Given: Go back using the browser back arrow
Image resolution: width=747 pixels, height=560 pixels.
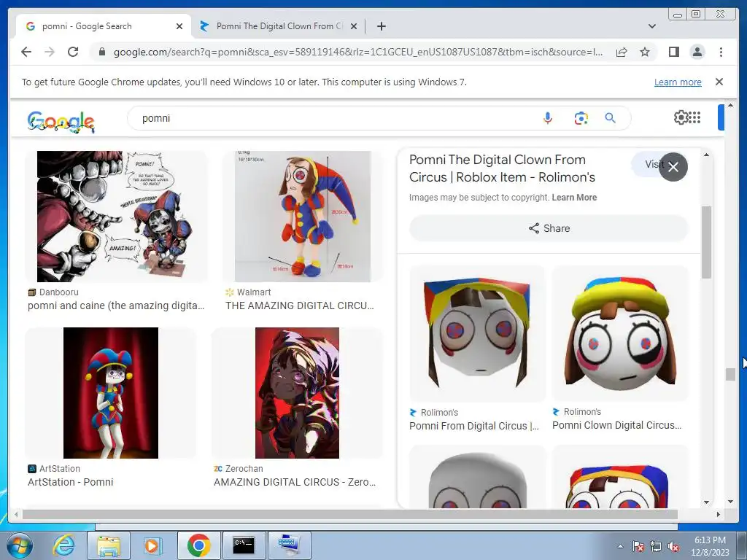Looking at the screenshot, I should click(26, 52).
